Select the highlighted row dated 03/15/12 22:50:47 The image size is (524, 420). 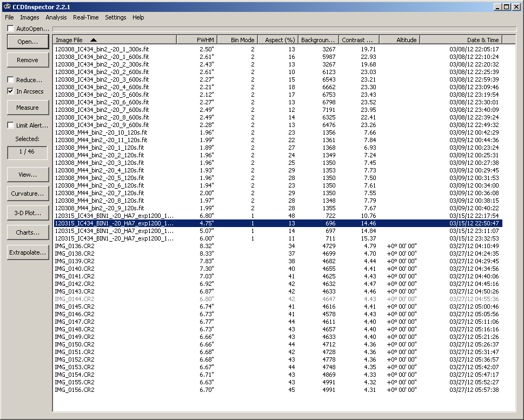(278, 223)
